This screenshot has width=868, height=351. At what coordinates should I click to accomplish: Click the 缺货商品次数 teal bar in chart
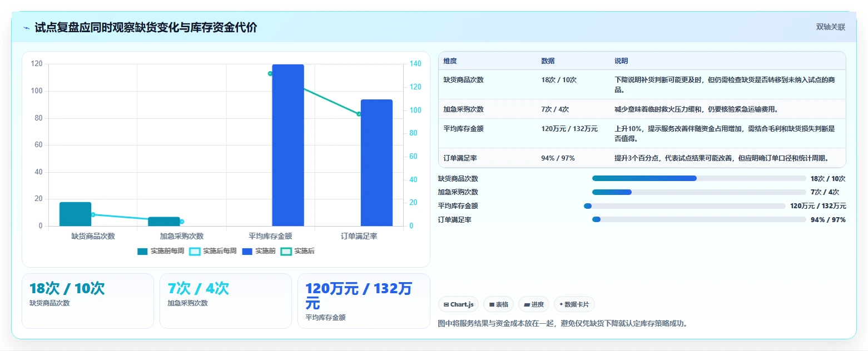coord(75,214)
